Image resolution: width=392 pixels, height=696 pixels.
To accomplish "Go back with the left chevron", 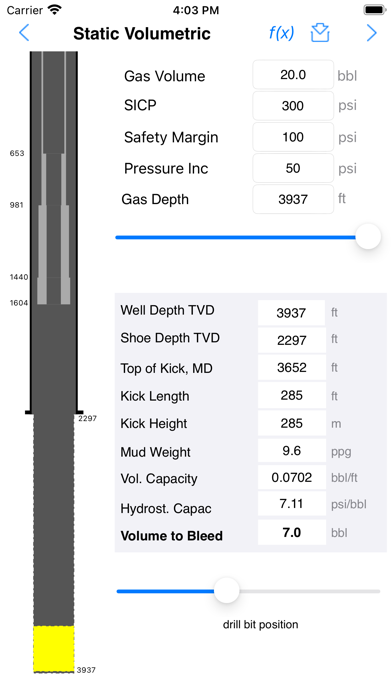I will coord(24,33).
